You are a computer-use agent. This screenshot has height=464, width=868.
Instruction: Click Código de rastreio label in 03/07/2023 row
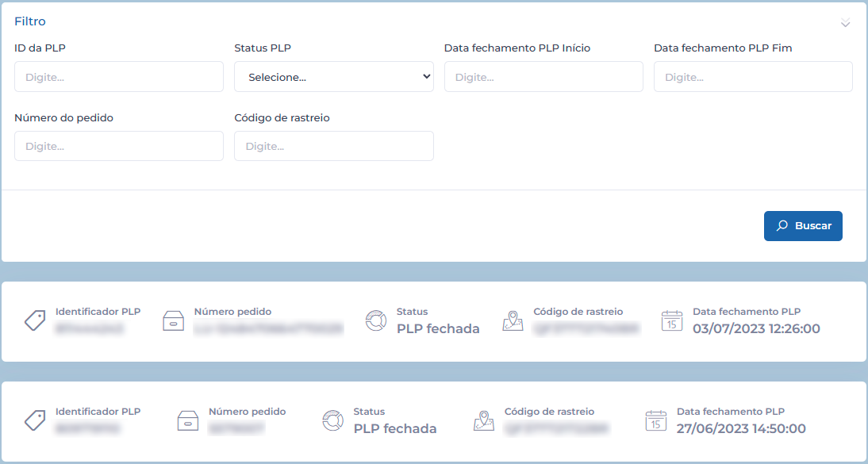(578, 312)
